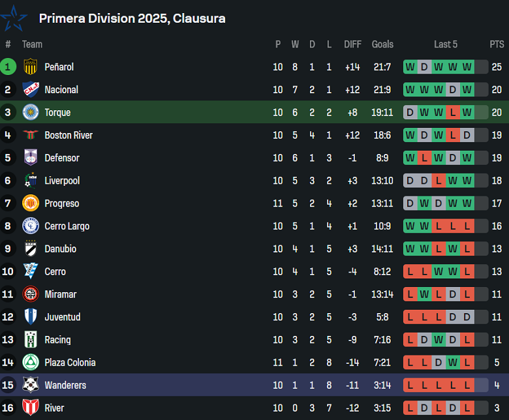The image size is (509, 420).
Task: Click Wanderers' last red L result box
Action: (x=467, y=385)
